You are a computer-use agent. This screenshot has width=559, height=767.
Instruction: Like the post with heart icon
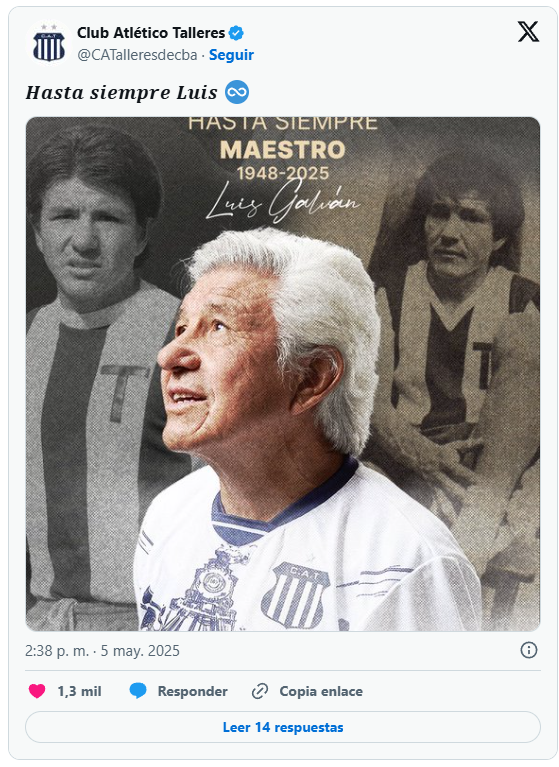(37, 691)
